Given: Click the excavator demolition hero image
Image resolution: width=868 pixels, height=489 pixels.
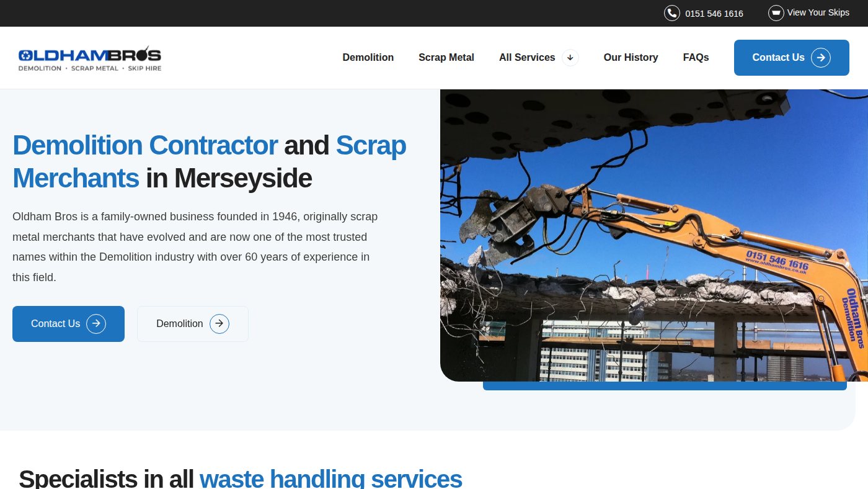Looking at the screenshot, I should 654,235.
